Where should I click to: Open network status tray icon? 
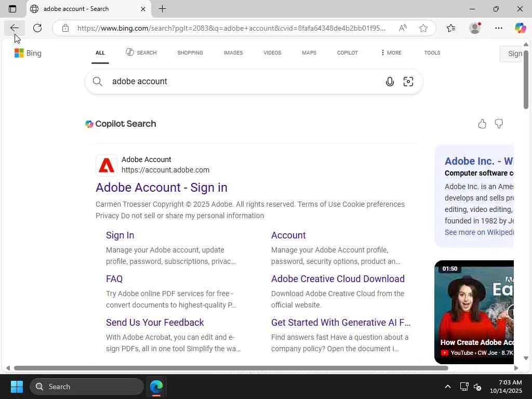(464, 387)
